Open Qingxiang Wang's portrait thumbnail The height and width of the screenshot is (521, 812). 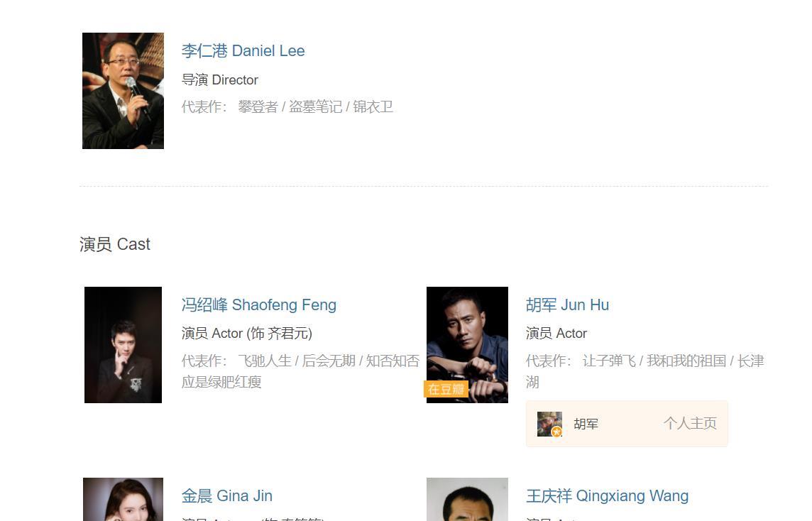tap(467, 499)
